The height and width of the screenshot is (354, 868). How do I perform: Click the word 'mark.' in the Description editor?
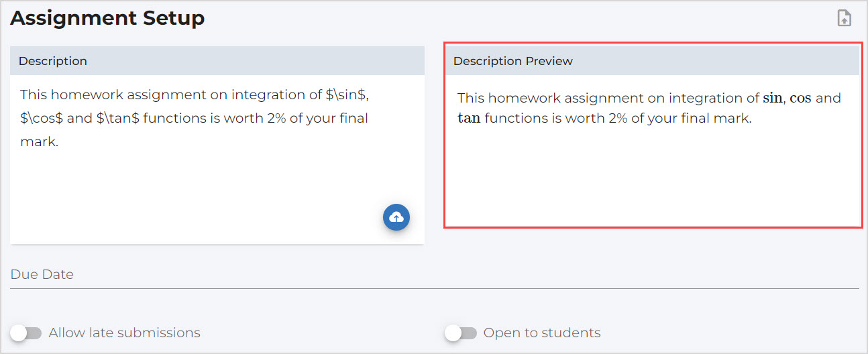(x=39, y=142)
